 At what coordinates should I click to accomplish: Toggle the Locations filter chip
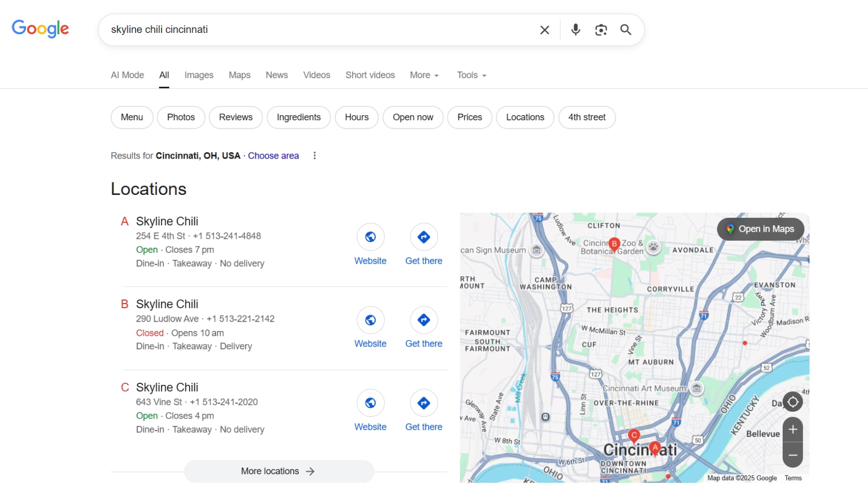point(525,117)
